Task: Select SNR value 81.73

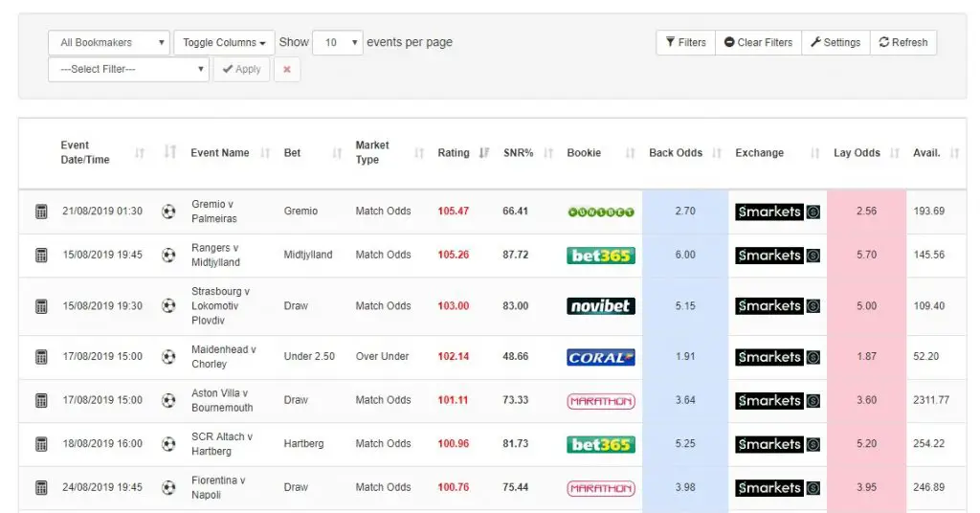Action: tap(516, 444)
